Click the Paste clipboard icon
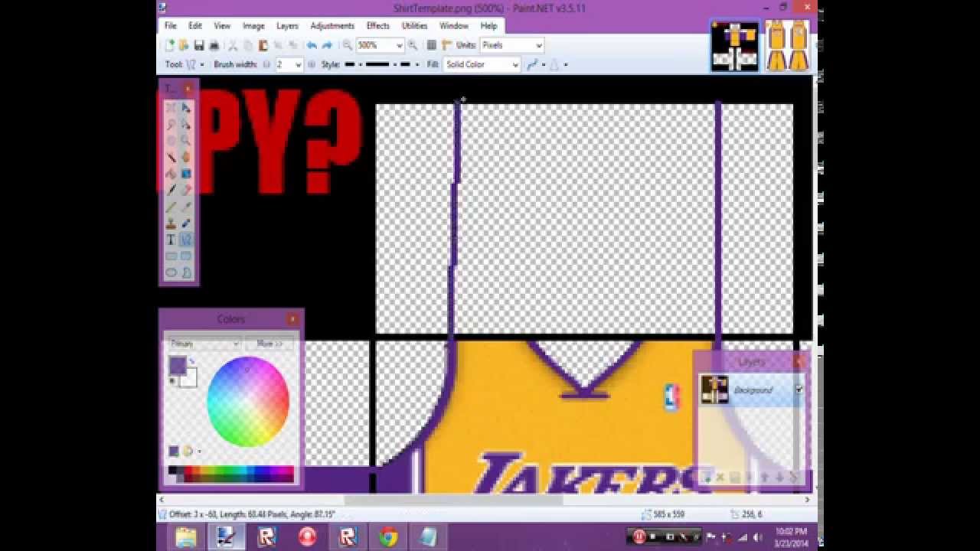The image size is (980, 551). pyautogui.click(x=263, y=45)
